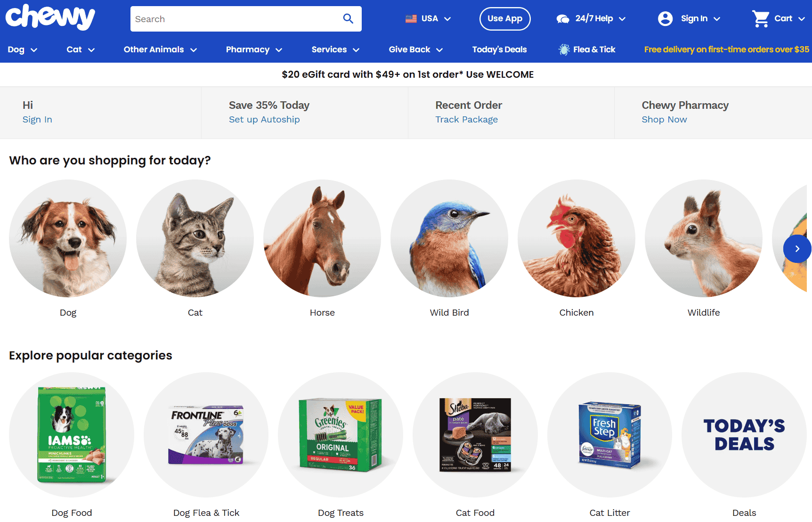The width and height of the screenshot is (812, 522).
Task: Open the search by clicking the magnifying glass icon
Action: point(348,19)
